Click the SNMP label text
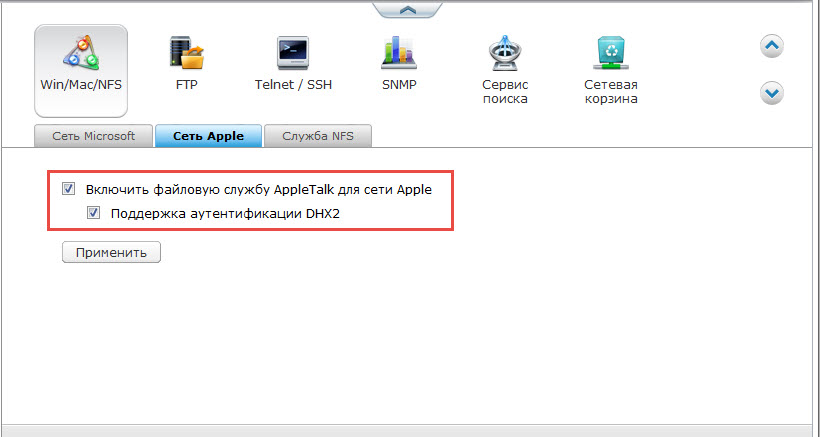The image size is (820, 437). (399, 85)
